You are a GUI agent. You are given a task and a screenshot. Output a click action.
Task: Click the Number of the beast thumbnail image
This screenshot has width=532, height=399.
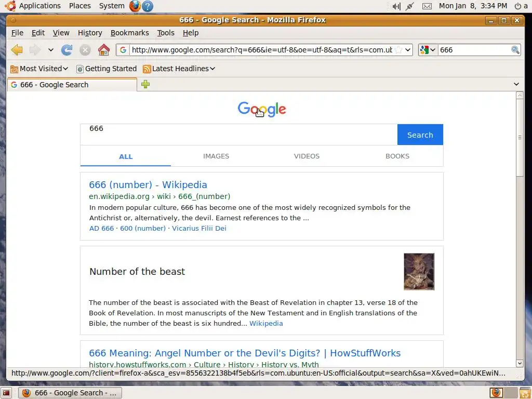click(x=419, y=271)
